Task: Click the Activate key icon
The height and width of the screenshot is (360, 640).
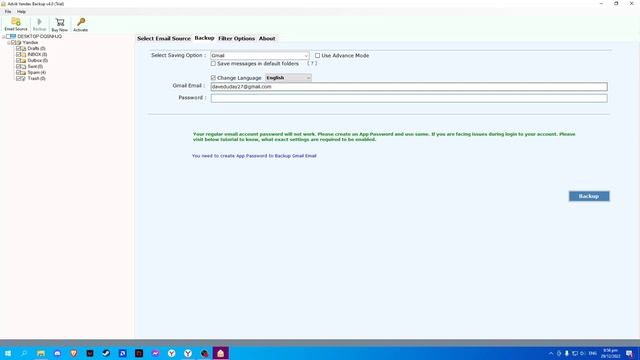Action: click(81, 22)
